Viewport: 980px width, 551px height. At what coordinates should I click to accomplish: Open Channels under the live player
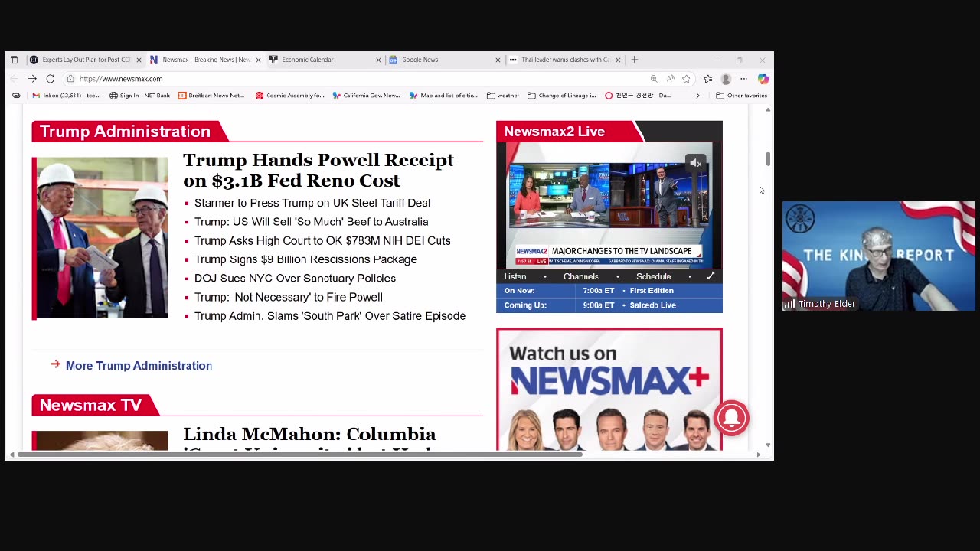[581, 276]
